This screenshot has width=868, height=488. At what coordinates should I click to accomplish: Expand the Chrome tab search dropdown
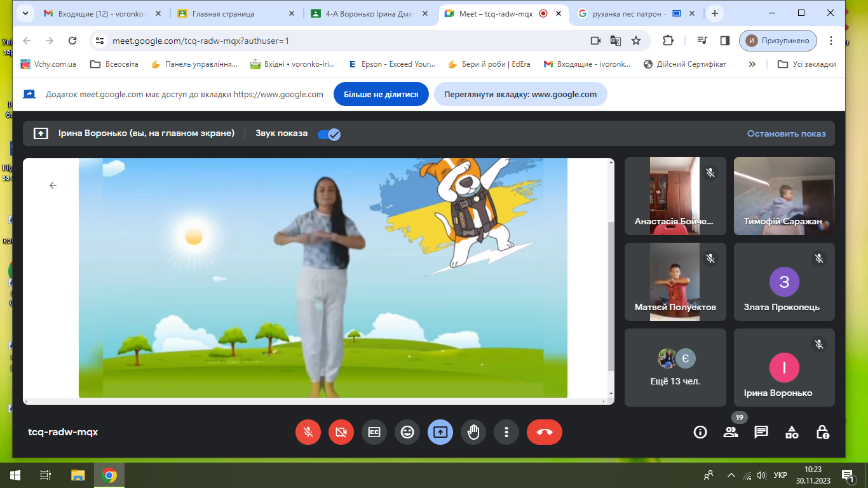point(25,13)
